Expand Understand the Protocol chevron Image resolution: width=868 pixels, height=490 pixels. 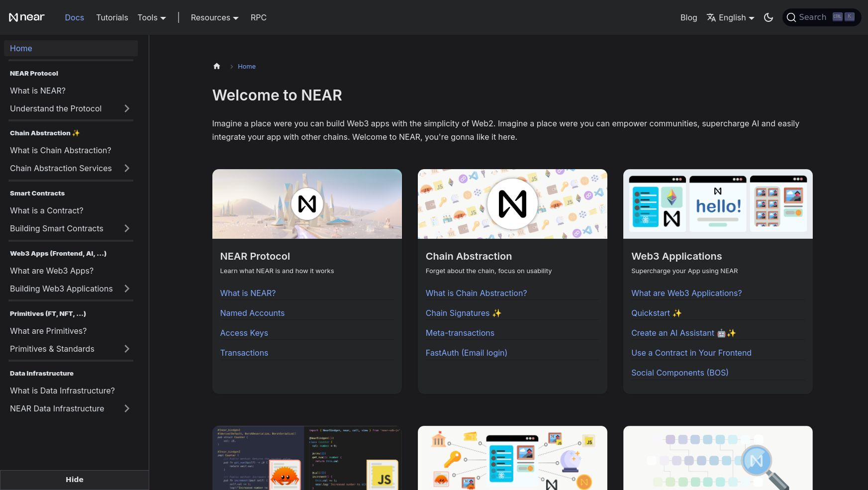[x=127, y=108]
